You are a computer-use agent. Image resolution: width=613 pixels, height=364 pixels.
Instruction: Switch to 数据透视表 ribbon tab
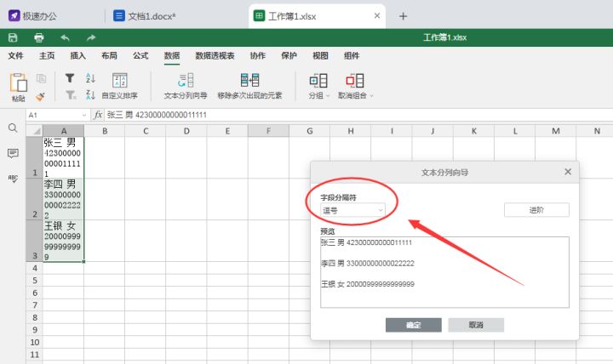click(215, 56)
